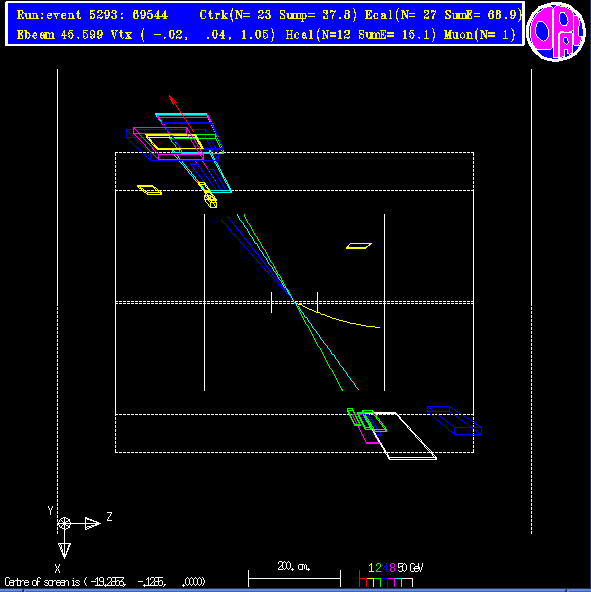The width and height of the screenshot is (591, 592).
Task: Click the magenta 8 GeV legend color
Action: coord(392,568)
